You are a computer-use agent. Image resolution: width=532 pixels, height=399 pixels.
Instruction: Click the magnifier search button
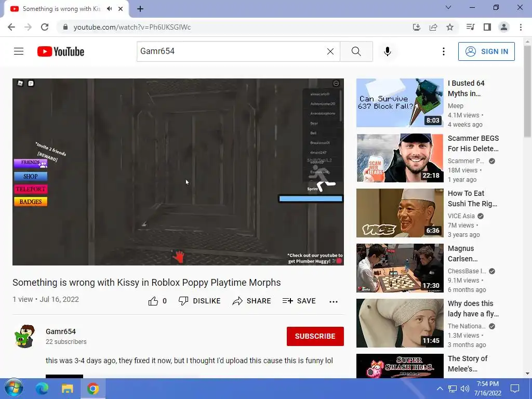pos(356,51)
